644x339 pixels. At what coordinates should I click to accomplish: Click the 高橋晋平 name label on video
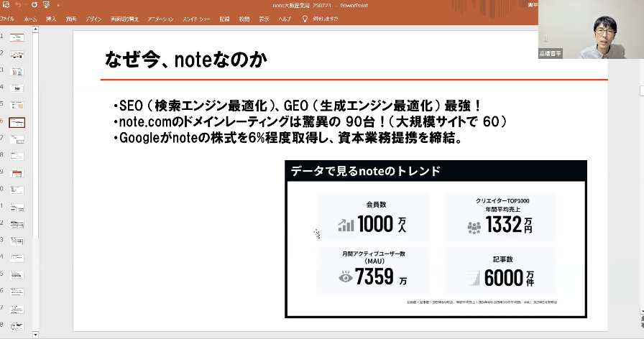551,53
